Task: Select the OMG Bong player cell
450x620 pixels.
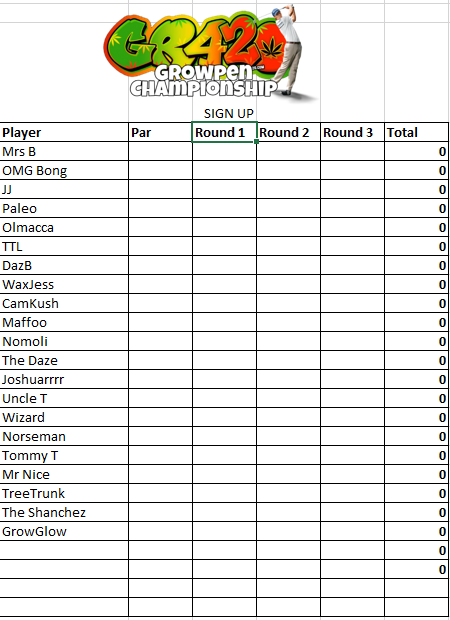Action: tap(64, 170)
